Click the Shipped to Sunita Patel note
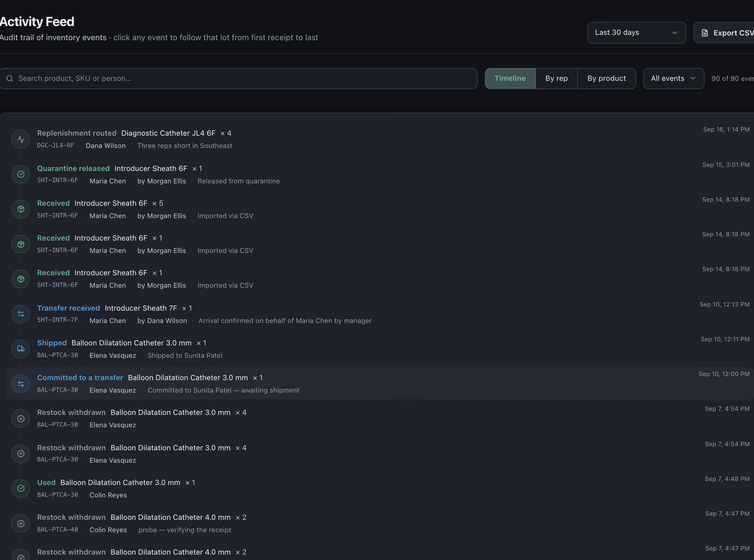The width and height of the screenshot is (754, 560). click(185, 355)
